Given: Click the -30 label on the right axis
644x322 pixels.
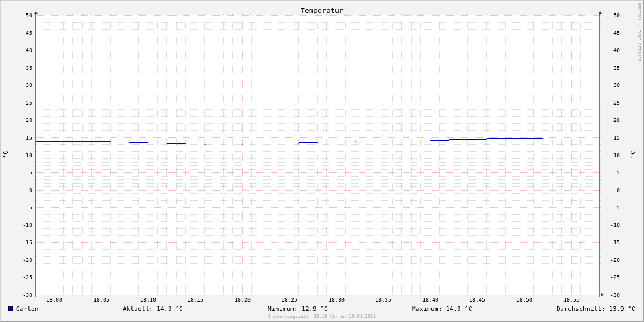Looking at the screenshot, I should (x=615, y=295).
